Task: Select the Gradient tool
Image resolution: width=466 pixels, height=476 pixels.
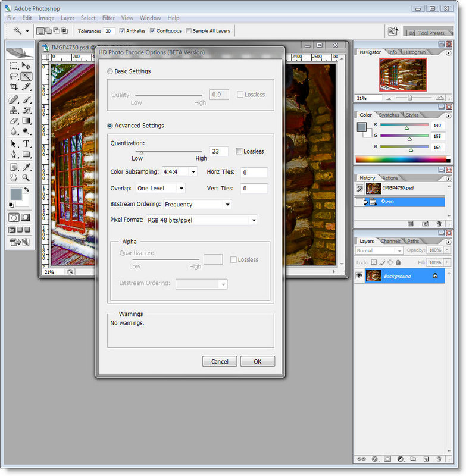Action: pyautogui.click(x=26, y=121)
